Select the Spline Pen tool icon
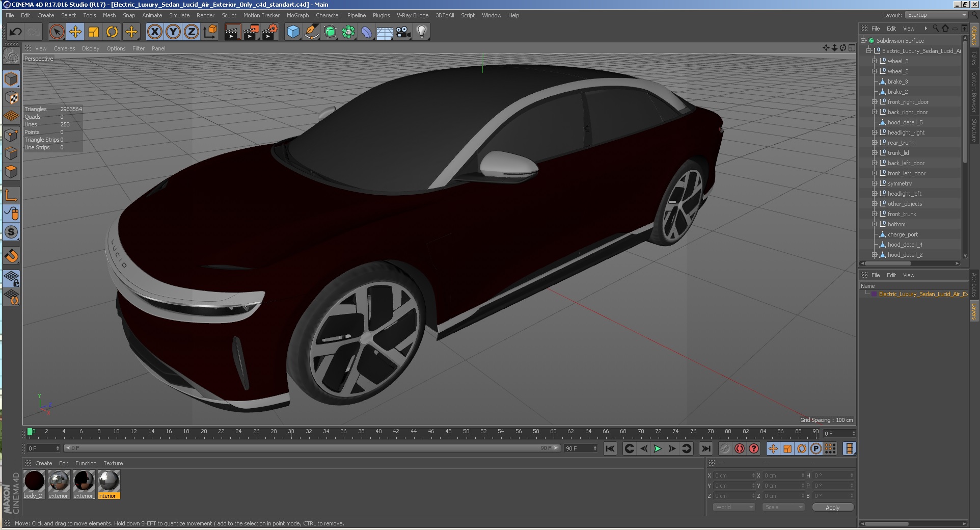 tap(311, 32)
